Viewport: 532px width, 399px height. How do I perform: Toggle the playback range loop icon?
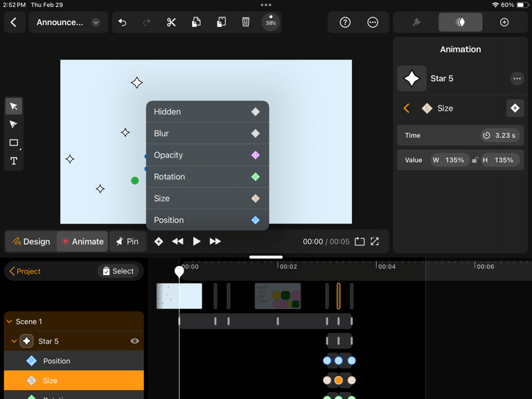coord(360,242)
